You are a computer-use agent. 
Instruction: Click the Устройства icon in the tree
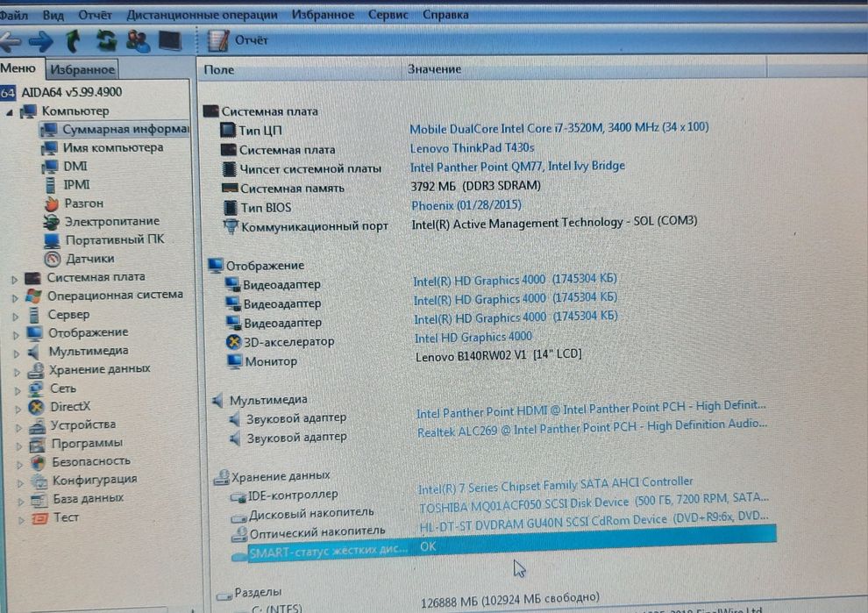[37, 426]
